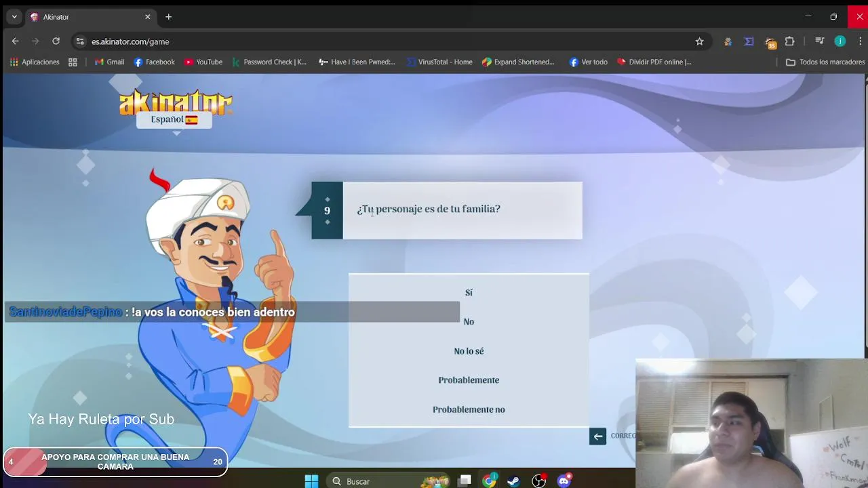Choose the 'Probablemente no' answer
Screen dimensions: 868x488
469,409
